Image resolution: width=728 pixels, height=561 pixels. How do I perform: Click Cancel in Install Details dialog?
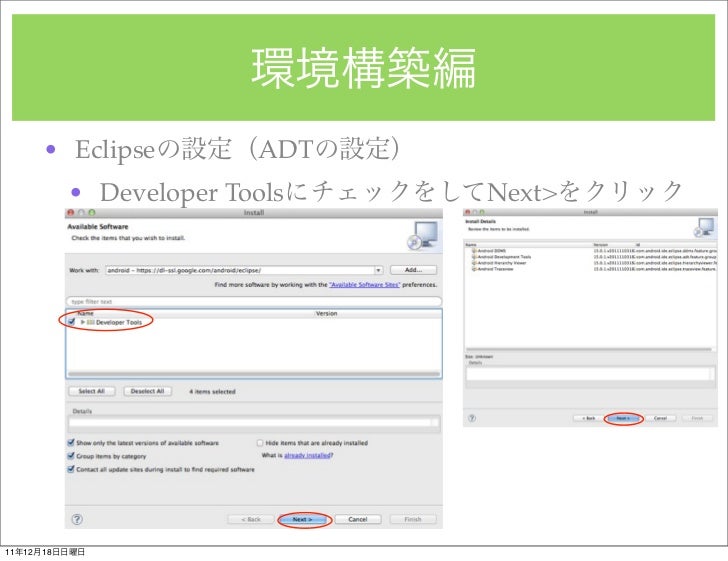tap(660, 418)
